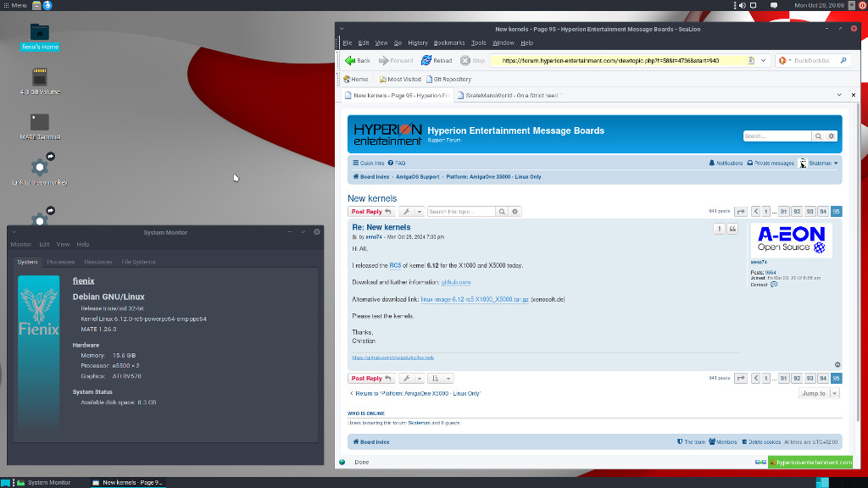The height and width of the screenshot is (488, 868).
Task: Click the volume icon in system tray
Action: (x=743, y=5)
